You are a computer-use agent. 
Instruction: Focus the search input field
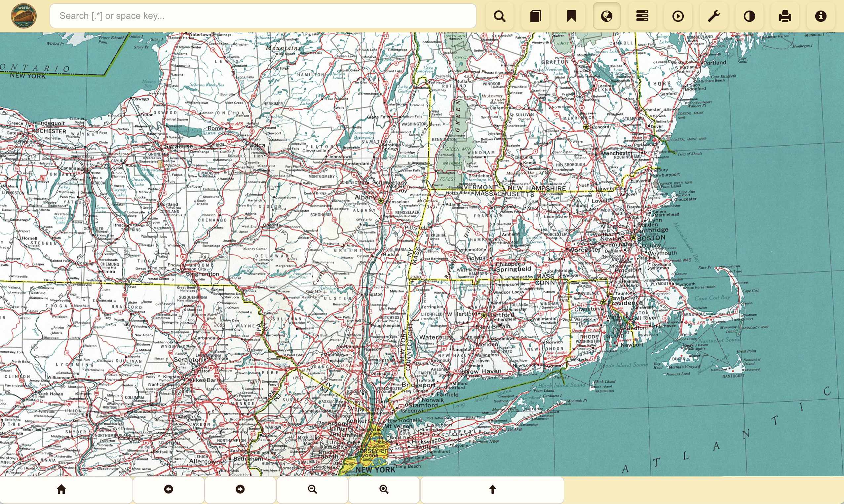click(x=263, y=16)
